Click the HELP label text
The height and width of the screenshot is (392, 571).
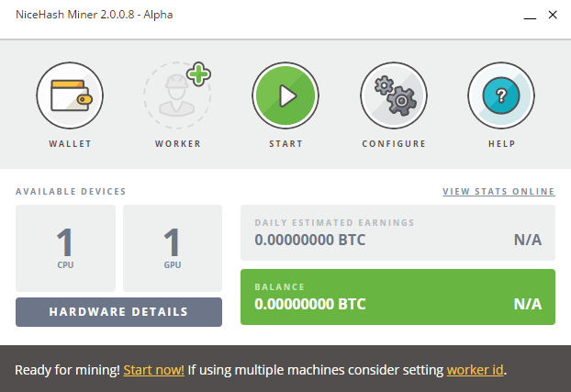[x=502, y=144]
